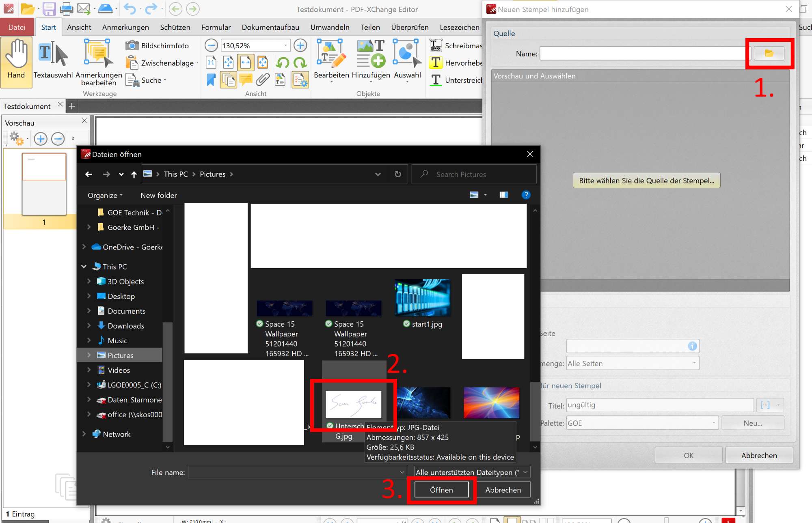Click the help question mark icon
The width and height of the screenshot is (812, 523).
pos(526,195)
